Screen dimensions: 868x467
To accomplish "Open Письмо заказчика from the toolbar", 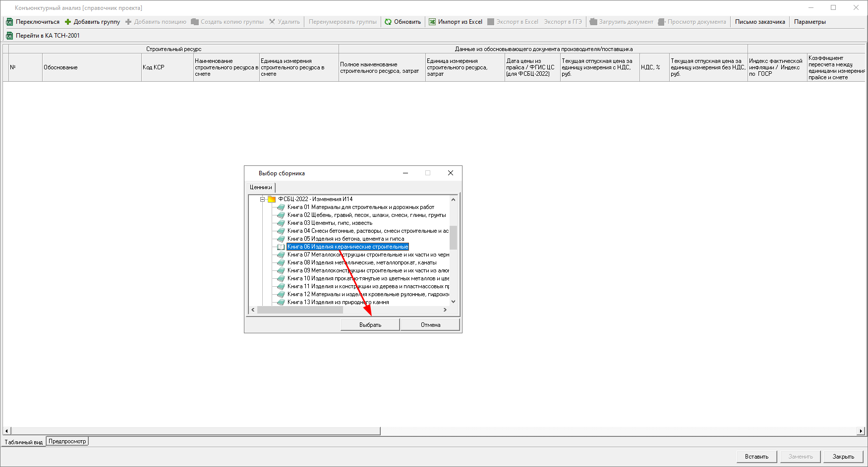I will click(759, 22).
